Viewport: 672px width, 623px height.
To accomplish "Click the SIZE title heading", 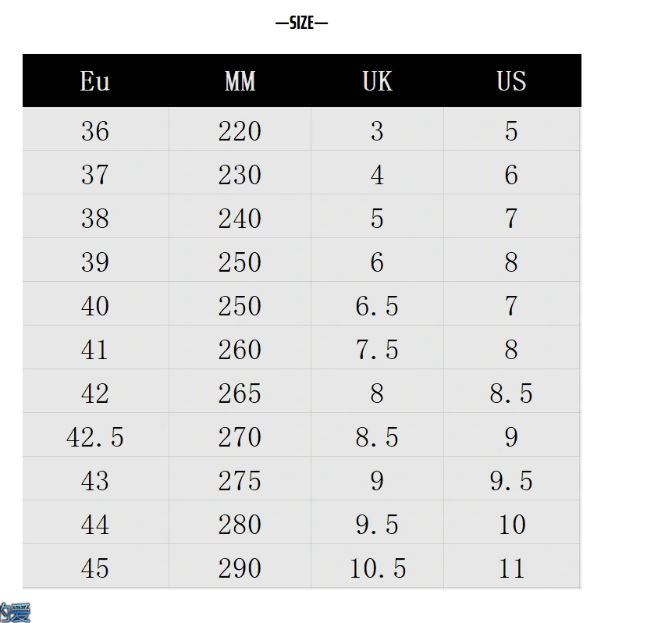I will click(x=301, y=23).
